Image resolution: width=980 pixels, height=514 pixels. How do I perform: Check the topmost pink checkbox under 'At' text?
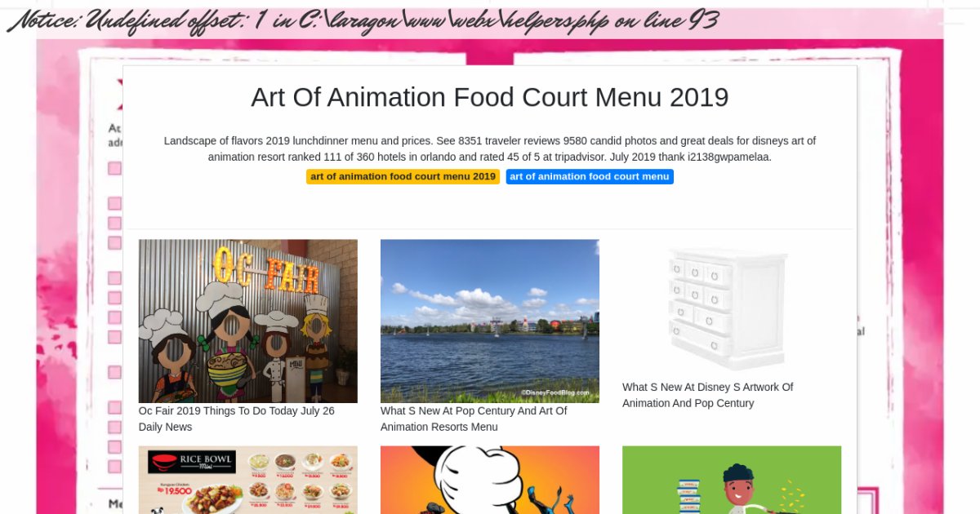114,168
